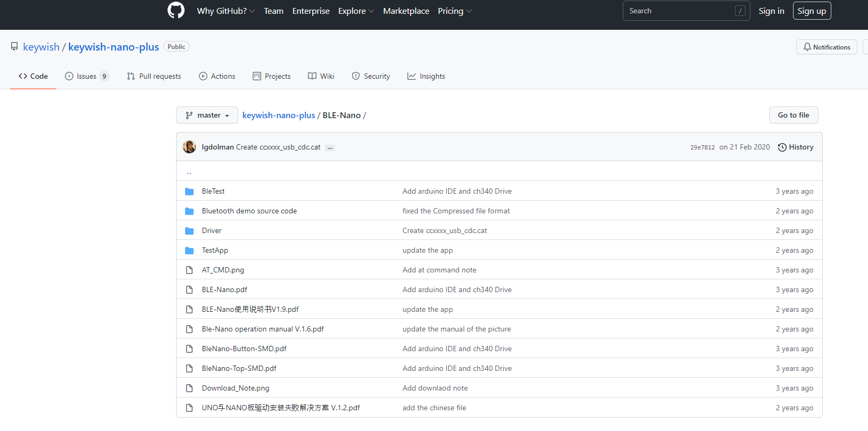
Task: Click the file icon for BleNano-Button-SMD.pdf
Action: coord(189,349)
